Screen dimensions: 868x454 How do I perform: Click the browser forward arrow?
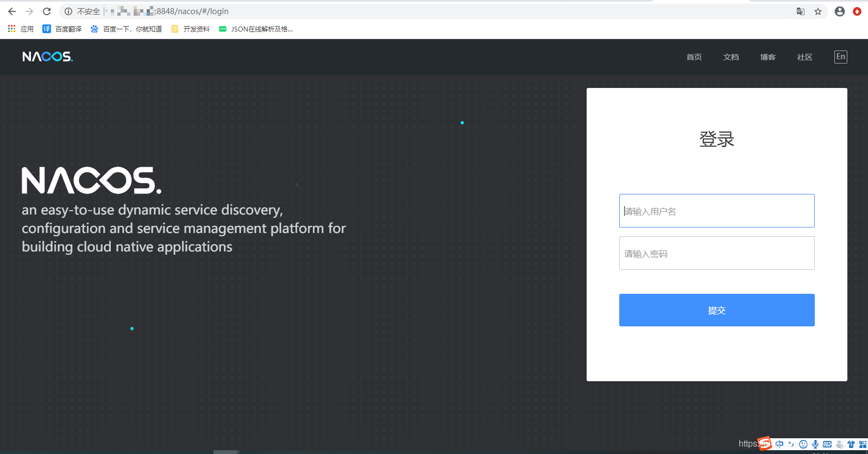coord(29,11)
